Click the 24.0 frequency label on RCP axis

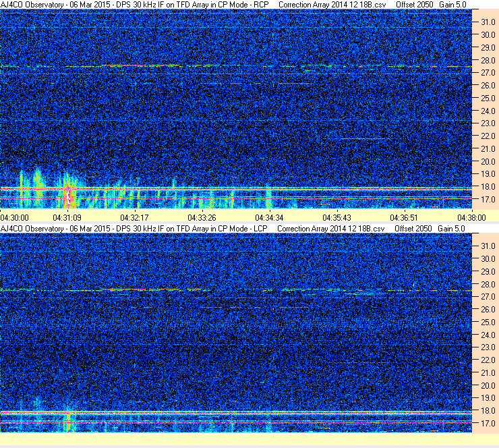488,111
